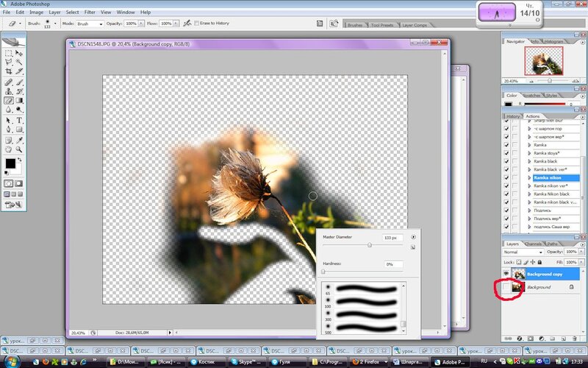Click the Windows Start button
Viewport: 588px width, 368px height.
click(11, 361)
